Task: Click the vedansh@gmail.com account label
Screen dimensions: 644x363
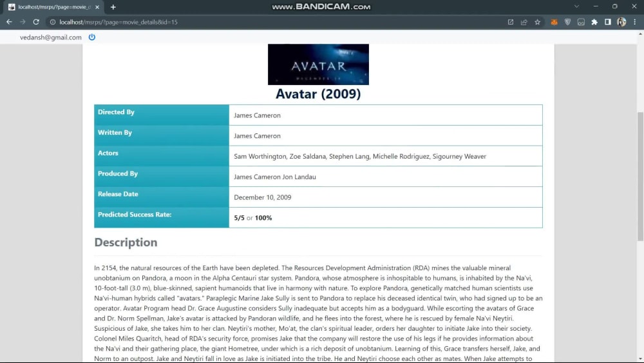Action: [x=50, y=37]
